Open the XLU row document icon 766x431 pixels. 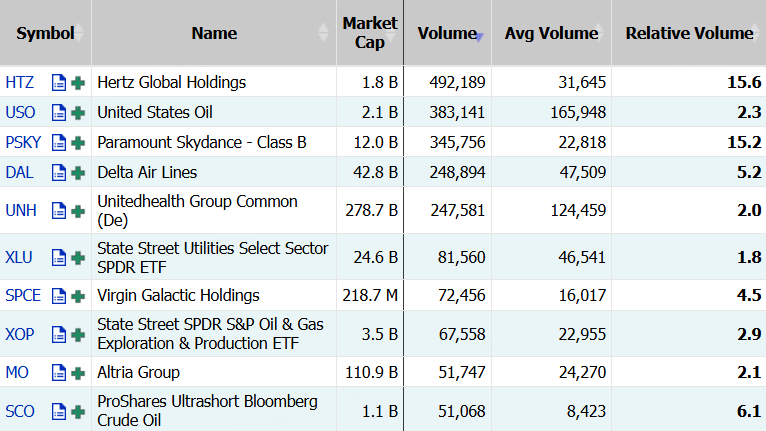(x=59, y=257)
